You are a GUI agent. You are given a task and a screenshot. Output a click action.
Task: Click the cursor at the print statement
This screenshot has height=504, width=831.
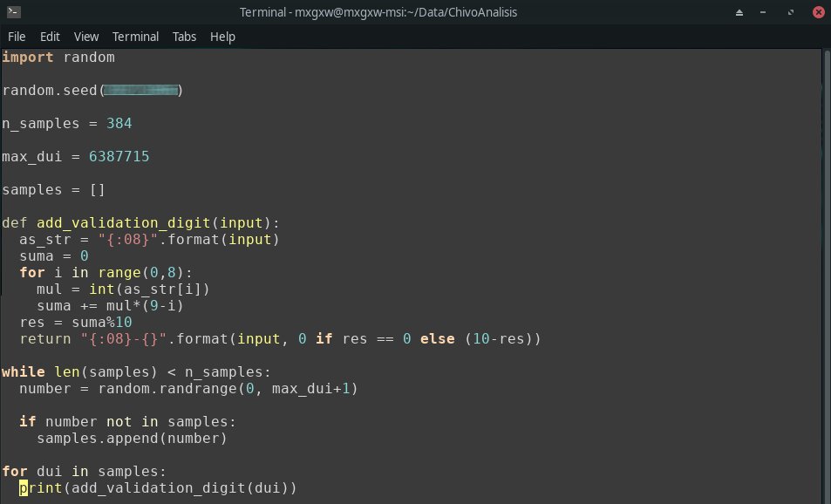tap(24, 487)
